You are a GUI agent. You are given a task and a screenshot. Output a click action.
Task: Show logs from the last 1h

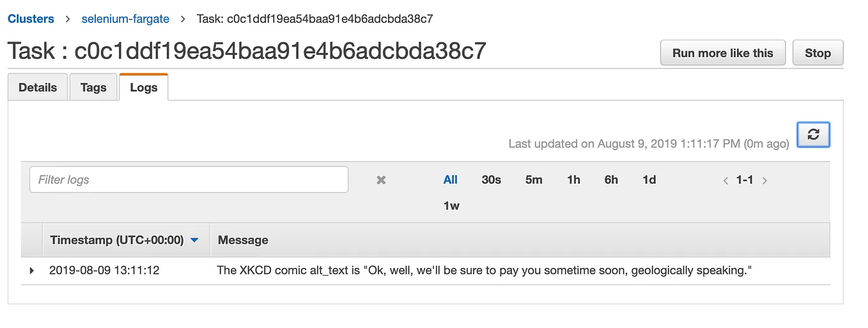pyautogui.click(x=573, y=180)
